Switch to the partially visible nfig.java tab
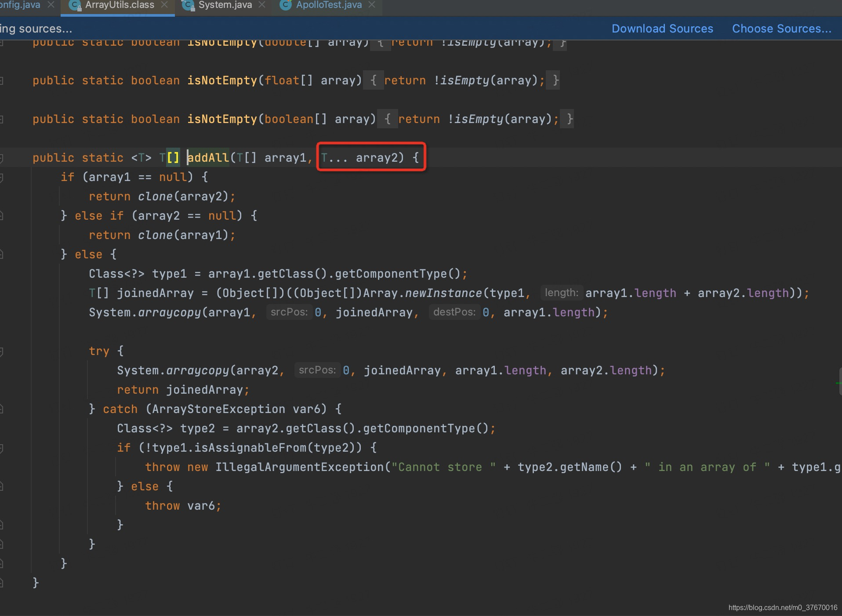Image resolution: width=842 pixels, height=616 pixels. tap(20, 5)
